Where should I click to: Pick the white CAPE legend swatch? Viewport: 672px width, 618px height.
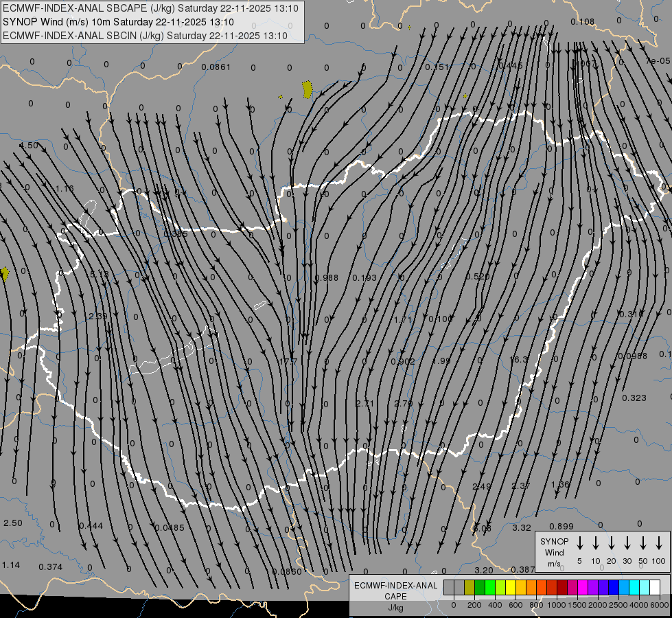point(655,588)
